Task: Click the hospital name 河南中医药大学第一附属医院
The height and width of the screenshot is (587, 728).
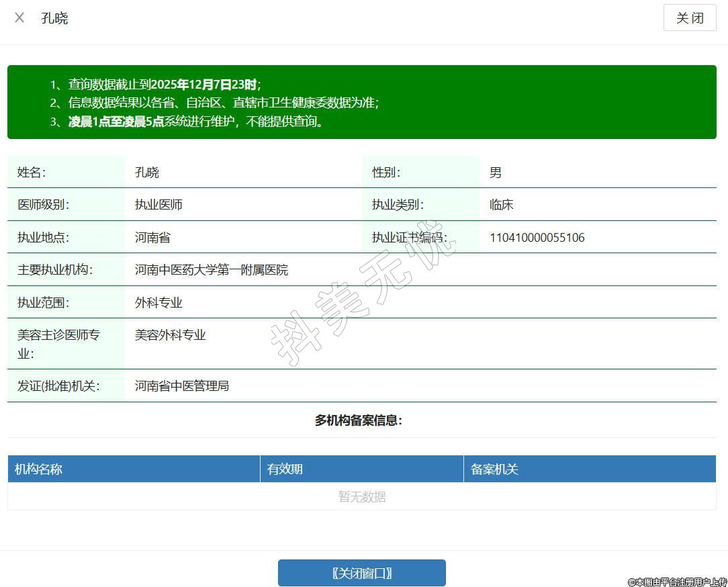Action: (211, 270)
